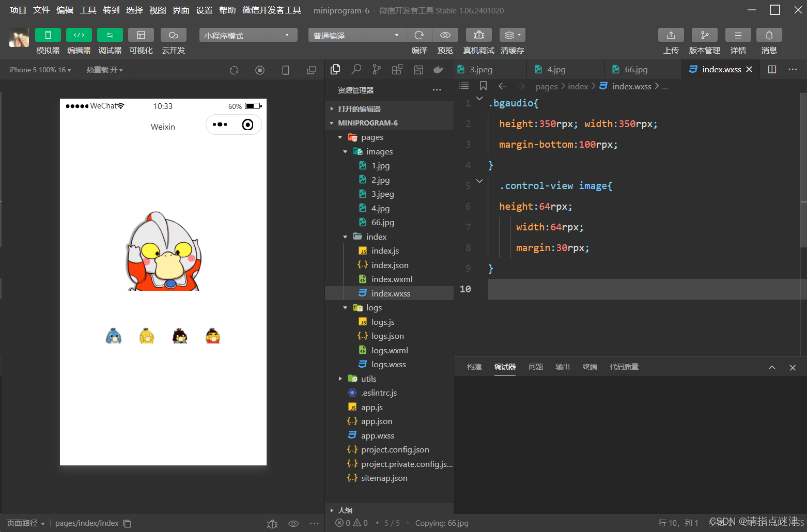The image size is (807, 532).
Task: Start real device debugging
Action: [479, 35]
